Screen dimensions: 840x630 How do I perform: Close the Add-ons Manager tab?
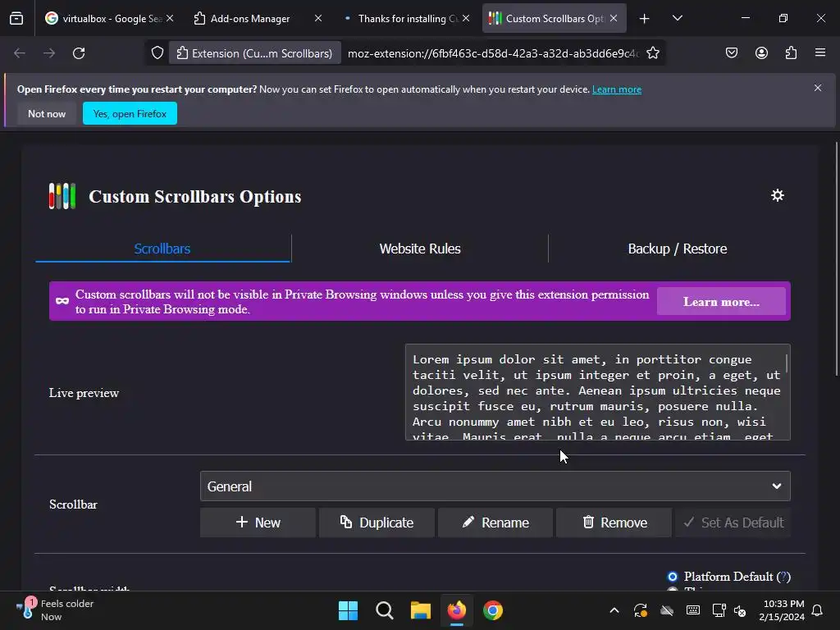(x=318, y=18)
